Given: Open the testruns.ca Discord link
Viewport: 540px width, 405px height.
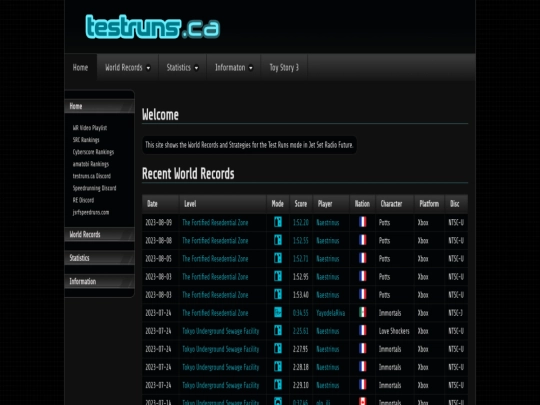Looking at the screenshot, I should 92,176.
